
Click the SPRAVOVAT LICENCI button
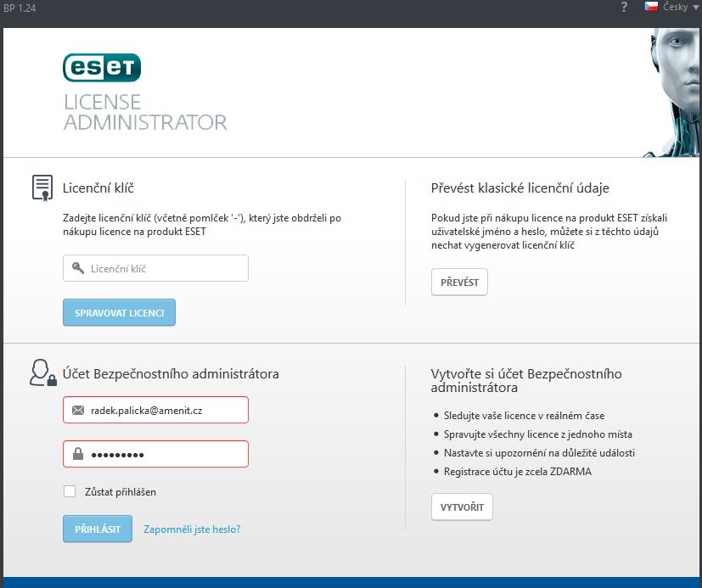[x=119, y=313]
